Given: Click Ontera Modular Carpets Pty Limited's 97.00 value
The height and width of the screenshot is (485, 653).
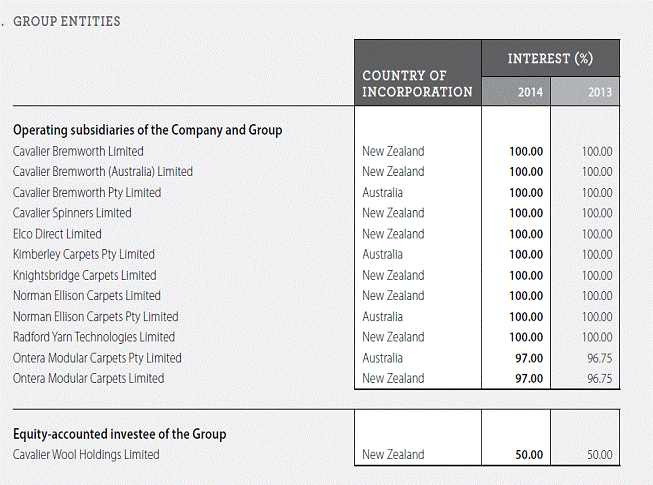Looking at the screenshot, I should pos(527,358).
